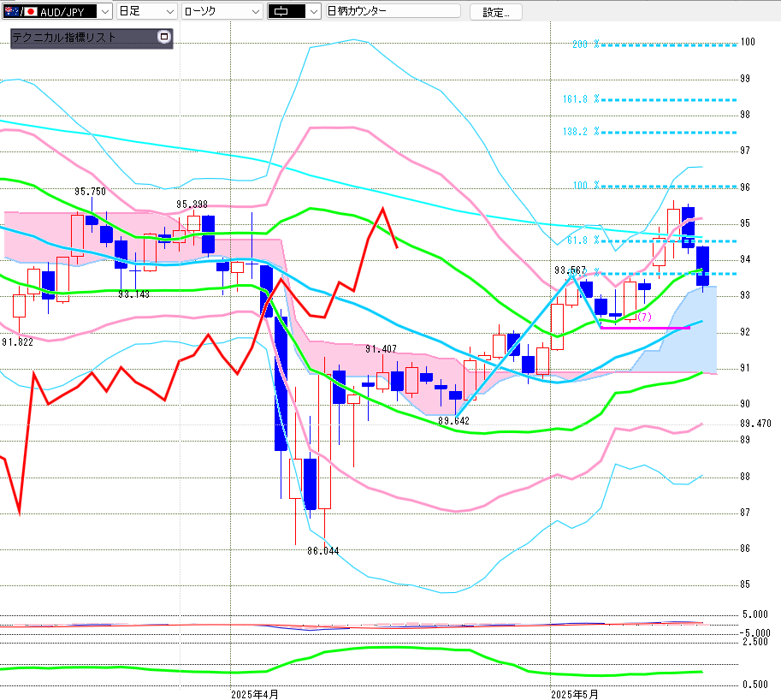
Task: Expand the テクニカル指標リスト panel via its square icon
Action: [164, 37]
